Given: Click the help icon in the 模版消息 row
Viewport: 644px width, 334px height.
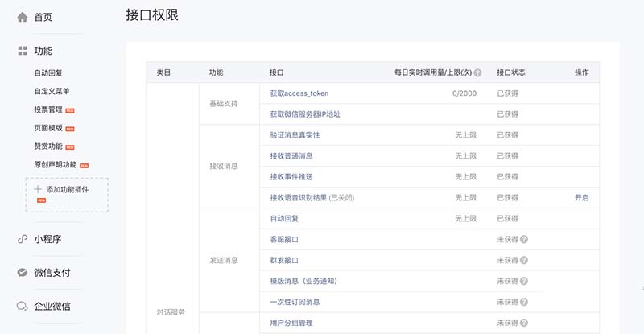Looking at the screenshot, I should coord(524,282).
